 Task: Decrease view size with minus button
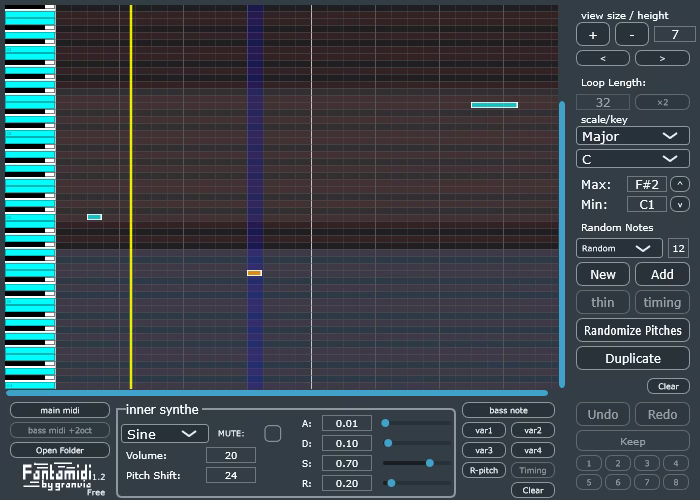[632, 35]
